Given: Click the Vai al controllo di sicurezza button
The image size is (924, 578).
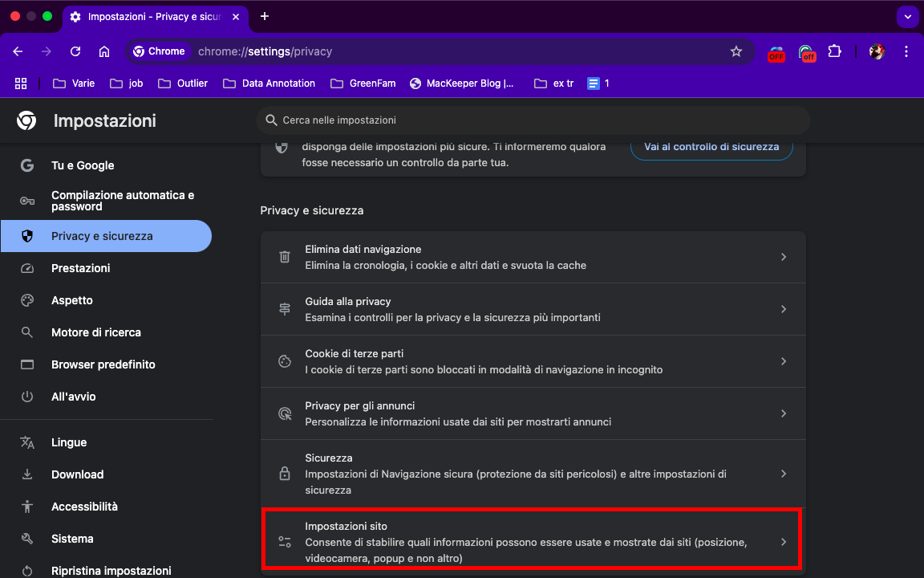Looking at the screenshot, I should 711,146.
